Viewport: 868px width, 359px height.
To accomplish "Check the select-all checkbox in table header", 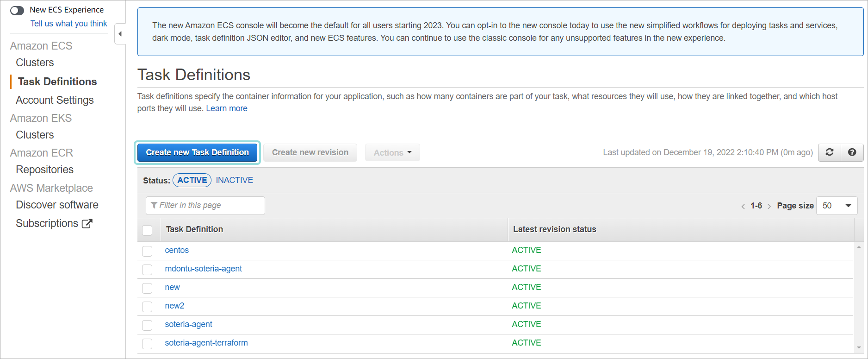I will 147,230.
